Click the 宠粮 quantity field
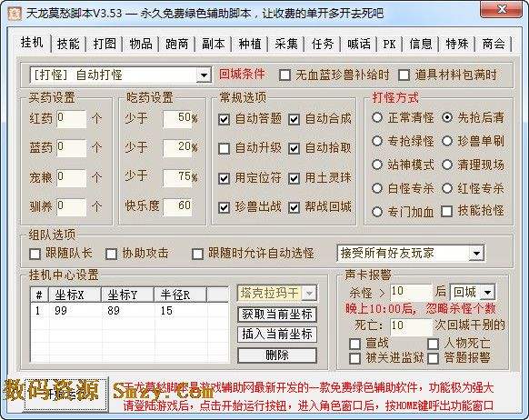This screenshot has width=529, height=420. [72, 178]
